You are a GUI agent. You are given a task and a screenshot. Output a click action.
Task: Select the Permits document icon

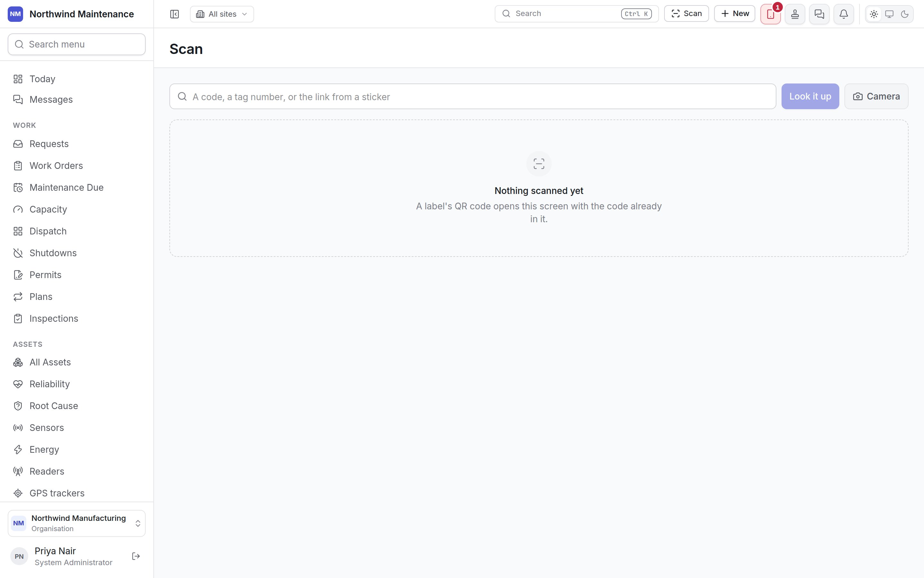[x=18, y=275]
